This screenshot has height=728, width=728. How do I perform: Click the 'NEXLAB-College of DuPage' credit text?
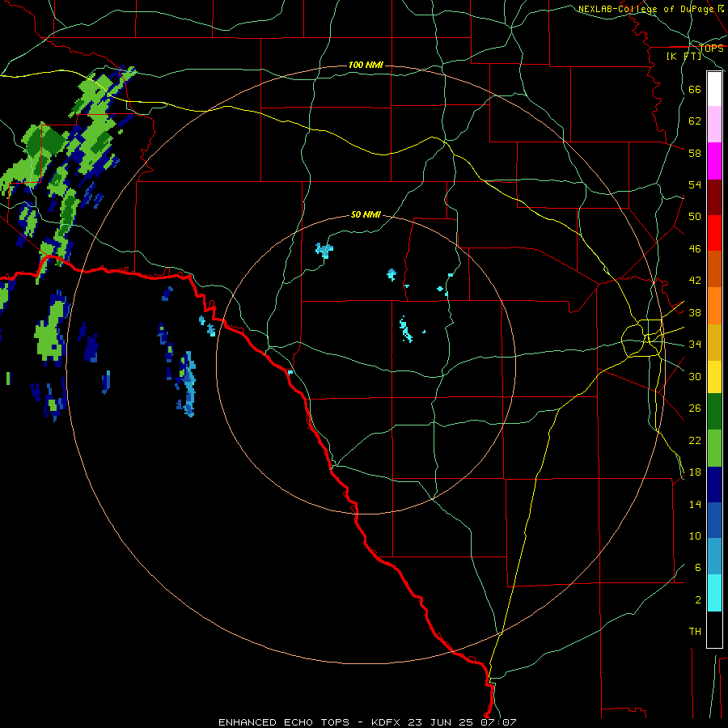pos(647,9)
